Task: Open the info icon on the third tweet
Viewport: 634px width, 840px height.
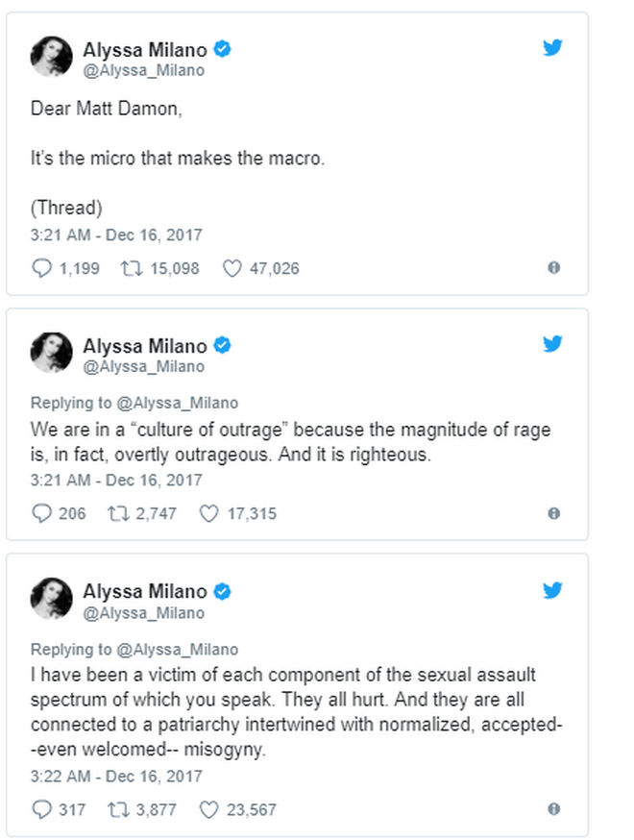Action: [x=553, y=809]
